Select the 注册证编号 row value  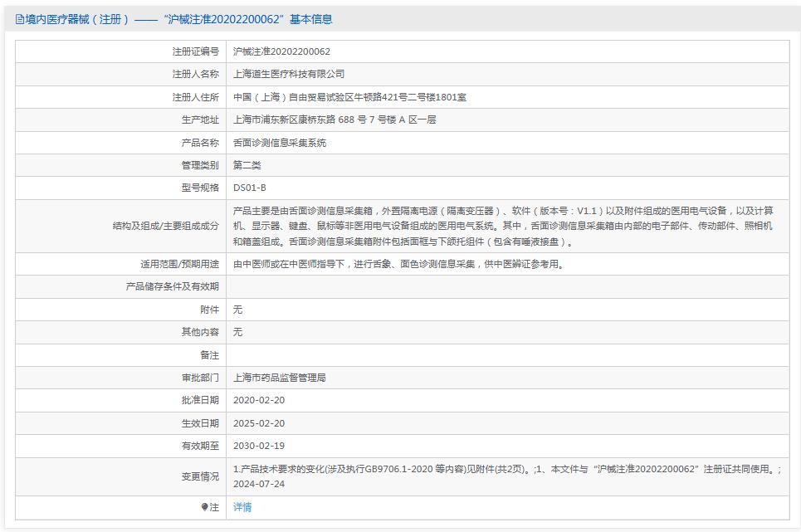pyautogui.click(x=280, y=51)
